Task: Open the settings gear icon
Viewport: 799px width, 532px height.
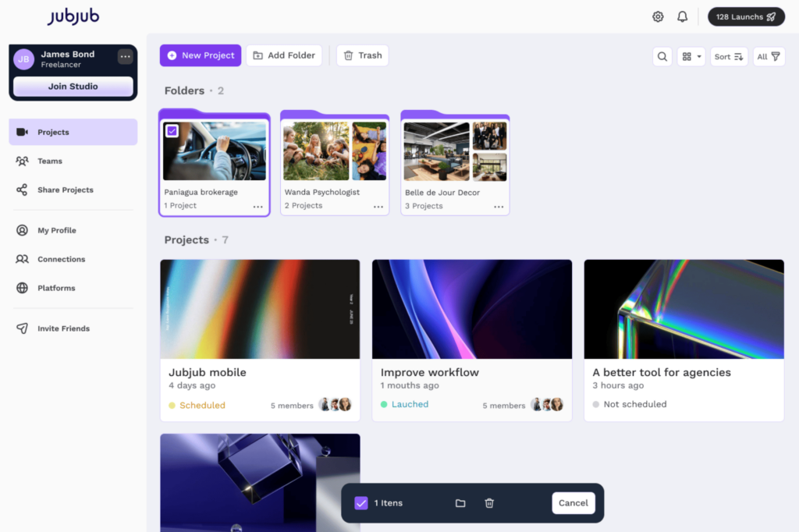Action: tap(658, 16)
